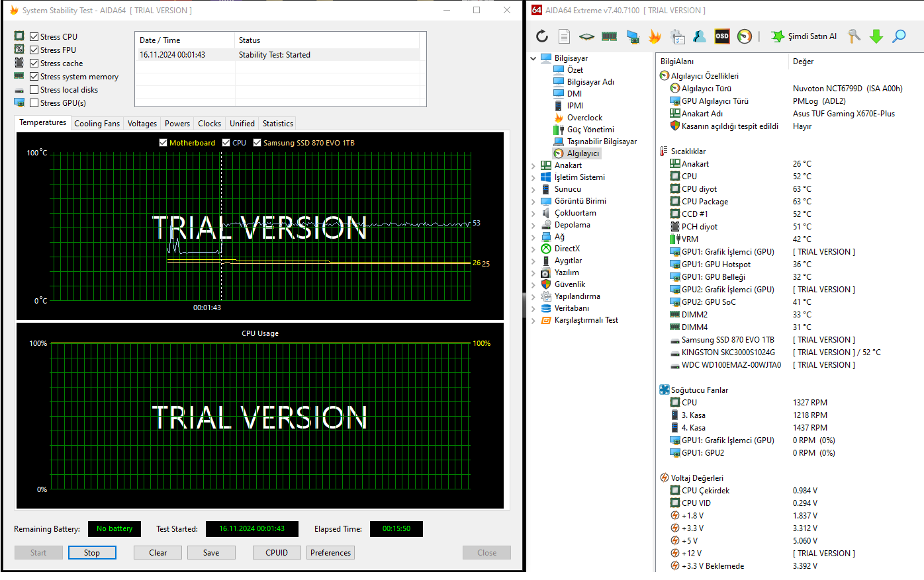Collapse the Bilgisayar tree node
The width and height of the screenshot is (924, 580).
tap(533, 58)
